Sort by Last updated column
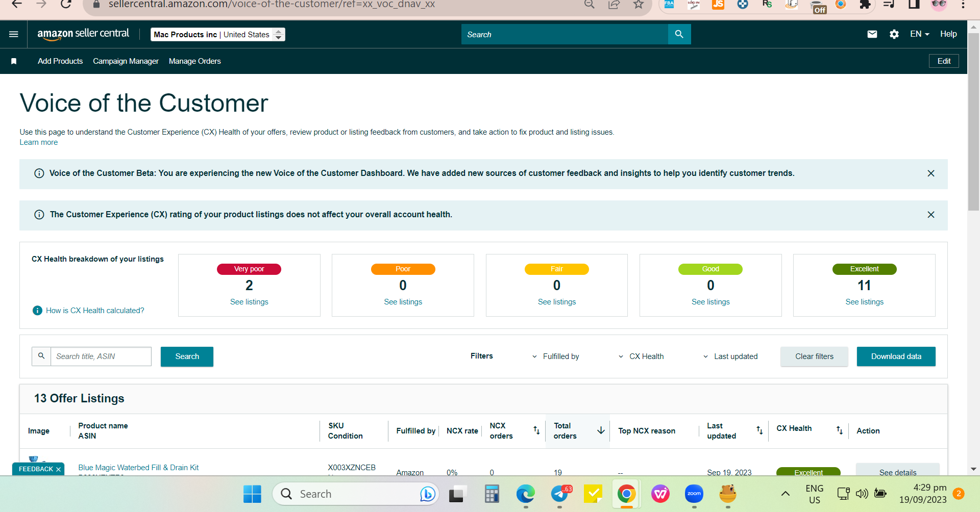The width and height of the screenshot is (980, 512). pyautogui.click(x=759, y=430)
